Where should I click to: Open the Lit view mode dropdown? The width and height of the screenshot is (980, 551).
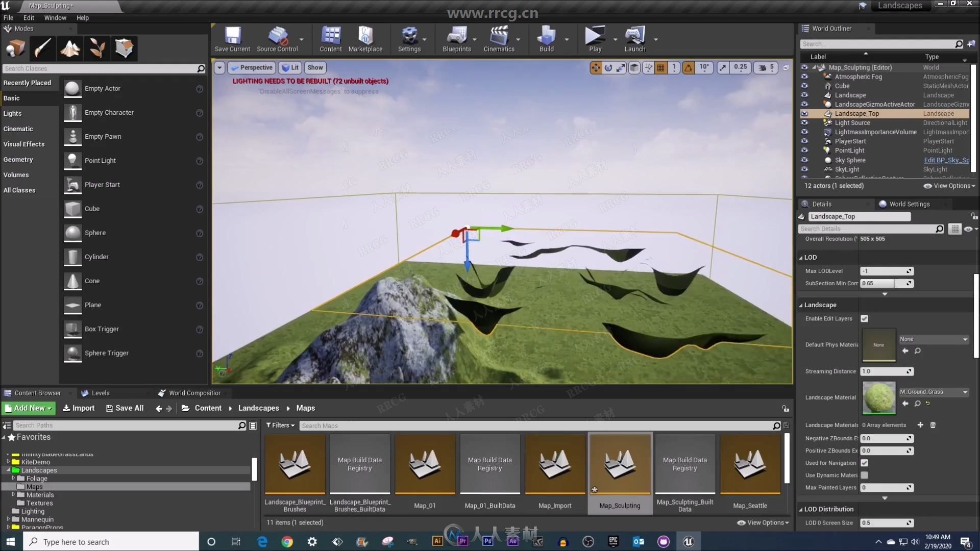(290, 67)
